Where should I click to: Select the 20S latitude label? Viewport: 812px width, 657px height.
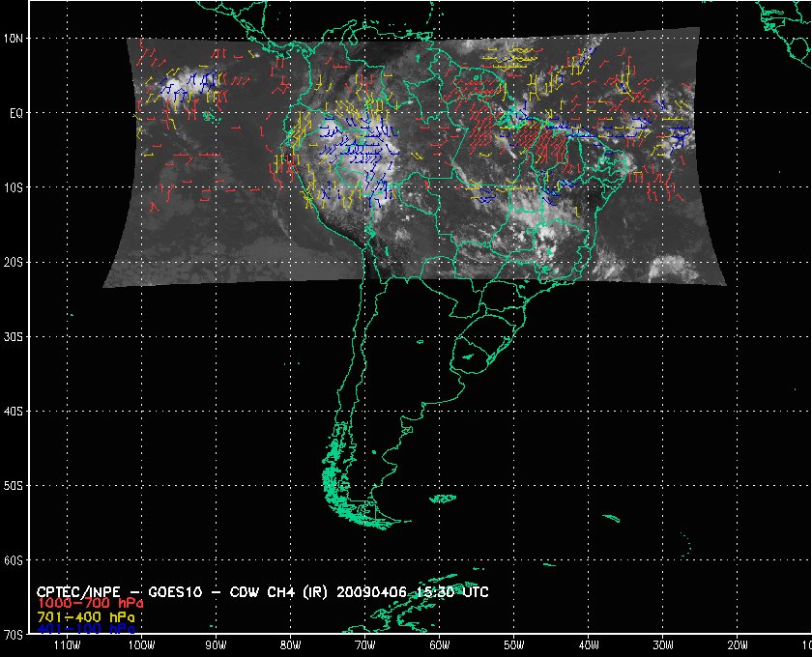pyautogui.click(x=13, y=262)
